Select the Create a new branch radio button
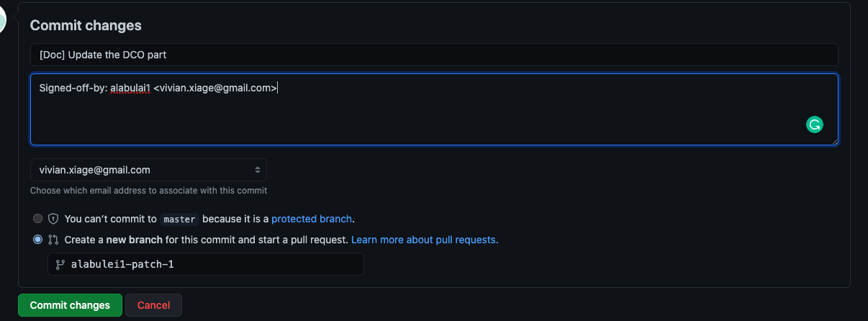Screen dimensions: 868x321 pos(37,240)
